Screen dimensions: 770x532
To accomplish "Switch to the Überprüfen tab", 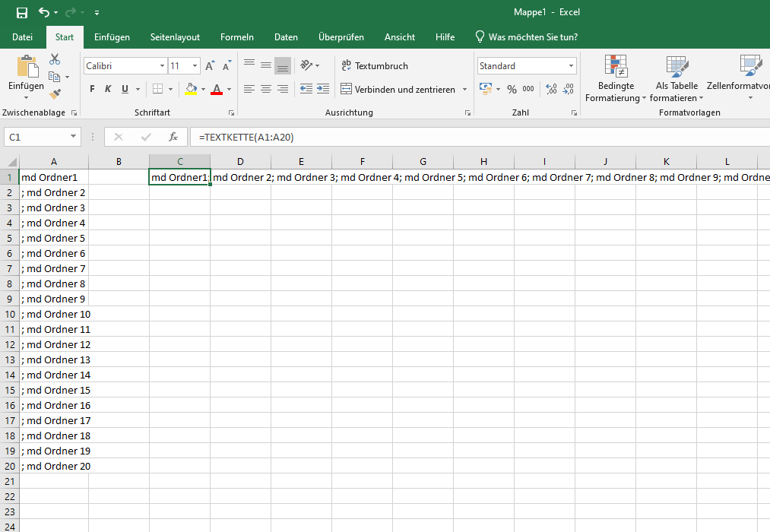I will [x=341, y=36].
